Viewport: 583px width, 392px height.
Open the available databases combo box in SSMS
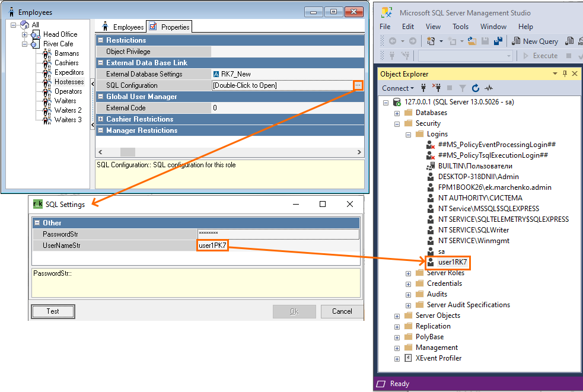coord(466,56)
